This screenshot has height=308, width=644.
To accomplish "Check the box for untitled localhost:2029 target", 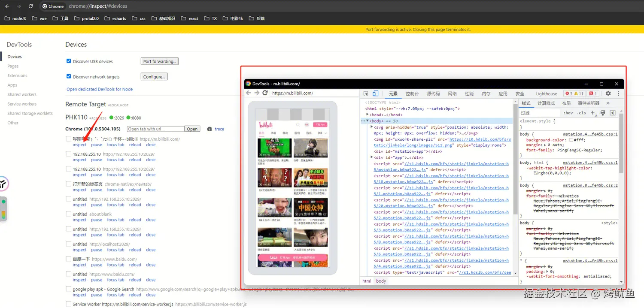I will (69, 244).
